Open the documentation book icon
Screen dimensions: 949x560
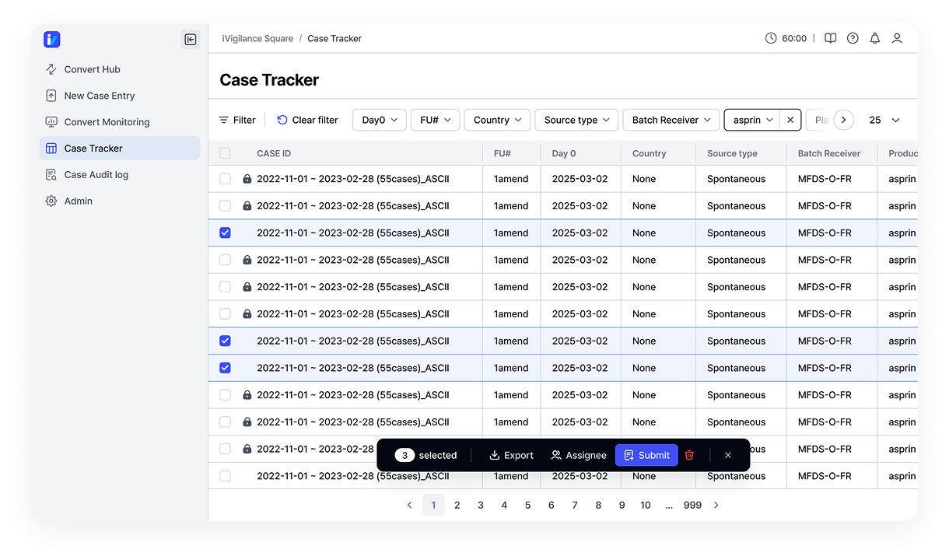[830, 38]
